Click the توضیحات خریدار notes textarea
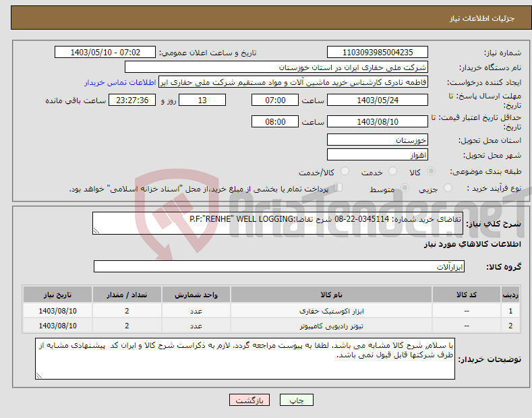Image resolution: width=532 pixels, height=418 pixels. [245, 359]
